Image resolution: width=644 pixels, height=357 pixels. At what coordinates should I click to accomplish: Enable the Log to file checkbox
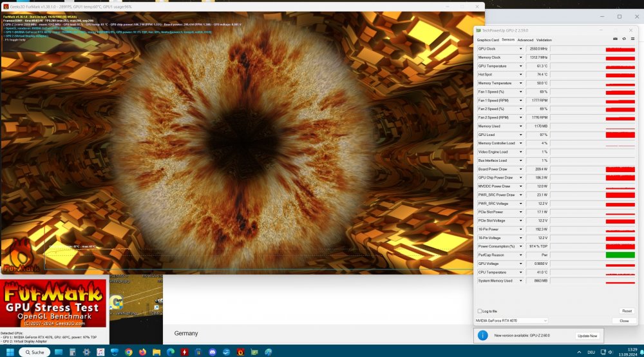[480, 311]
